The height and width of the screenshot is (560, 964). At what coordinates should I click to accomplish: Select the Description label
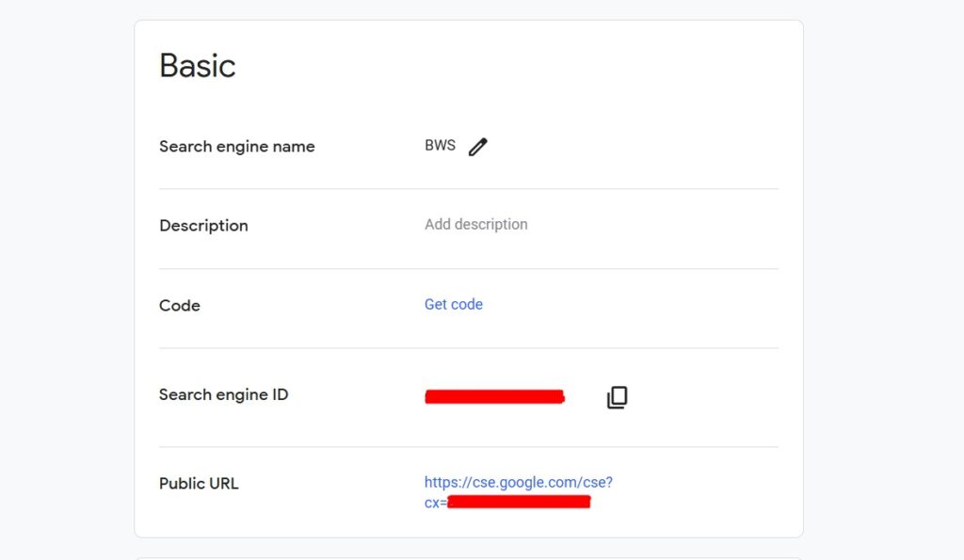coord(203,225)
